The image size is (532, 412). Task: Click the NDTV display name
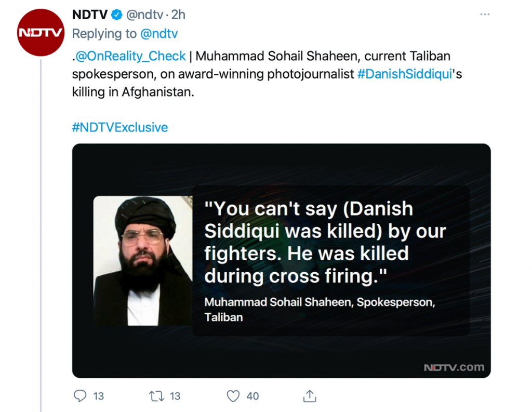coord(89,15)
